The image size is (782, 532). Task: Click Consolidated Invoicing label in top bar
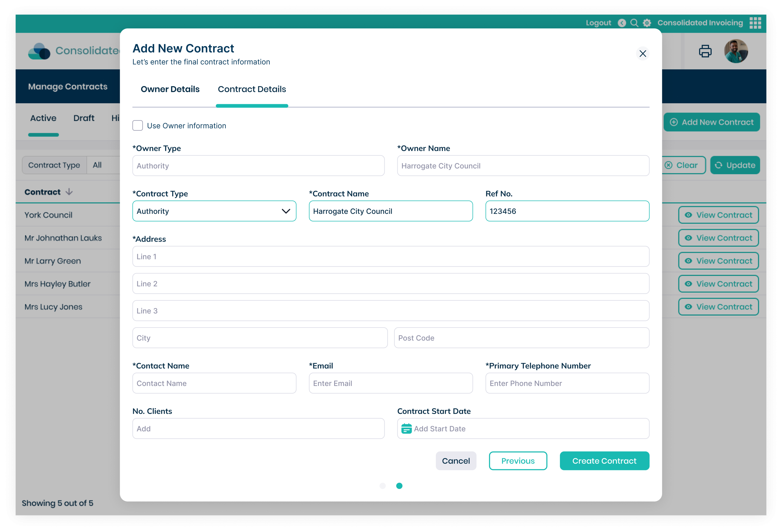700,23
